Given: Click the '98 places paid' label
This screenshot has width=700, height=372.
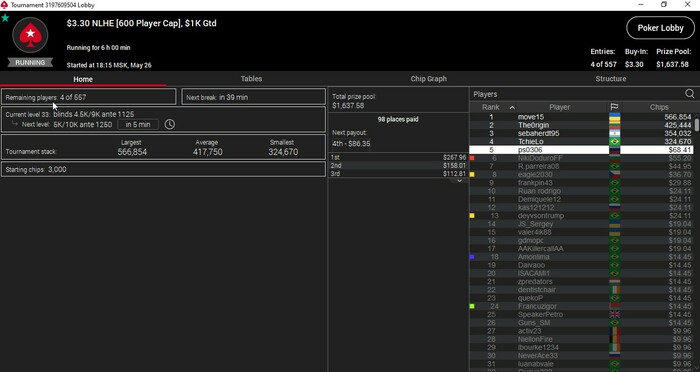Looking at the screenshot, I should pos(398,119).
